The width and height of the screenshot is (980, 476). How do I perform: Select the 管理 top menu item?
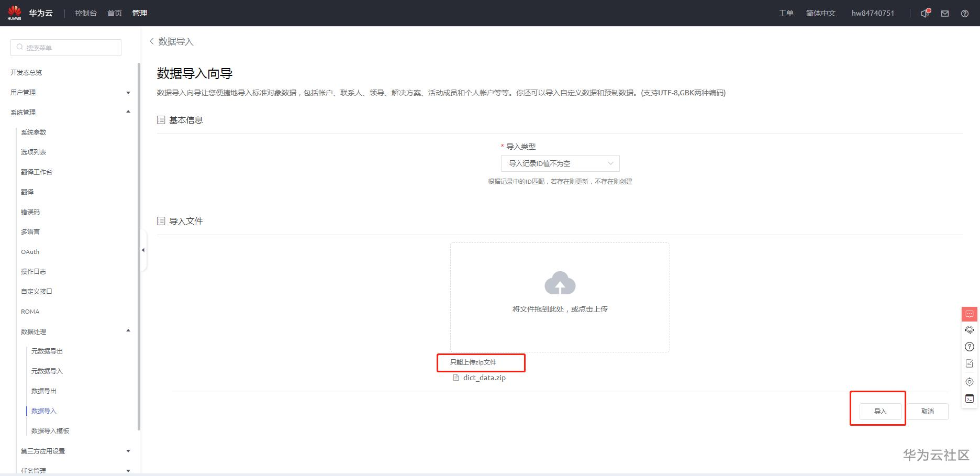[x=140, y=13]
